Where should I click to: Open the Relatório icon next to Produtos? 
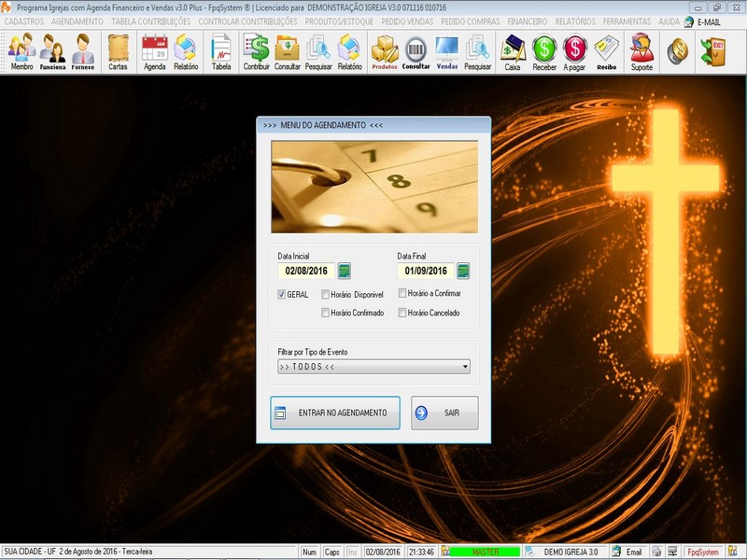pos(349,52)
